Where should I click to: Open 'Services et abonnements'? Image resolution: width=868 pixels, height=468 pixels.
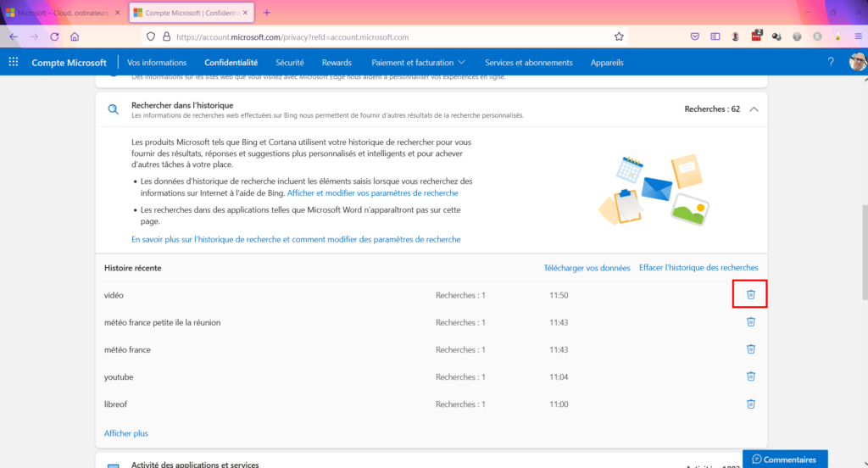529,63
